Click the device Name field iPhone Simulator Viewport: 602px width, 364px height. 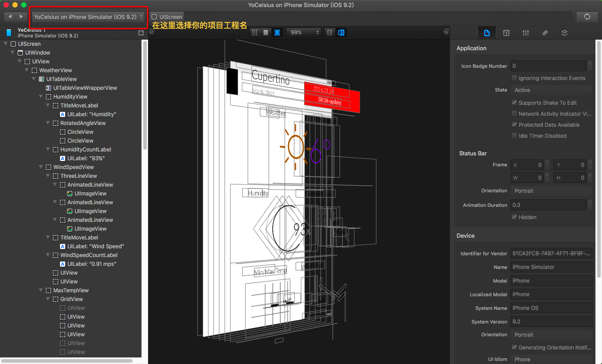551,267
